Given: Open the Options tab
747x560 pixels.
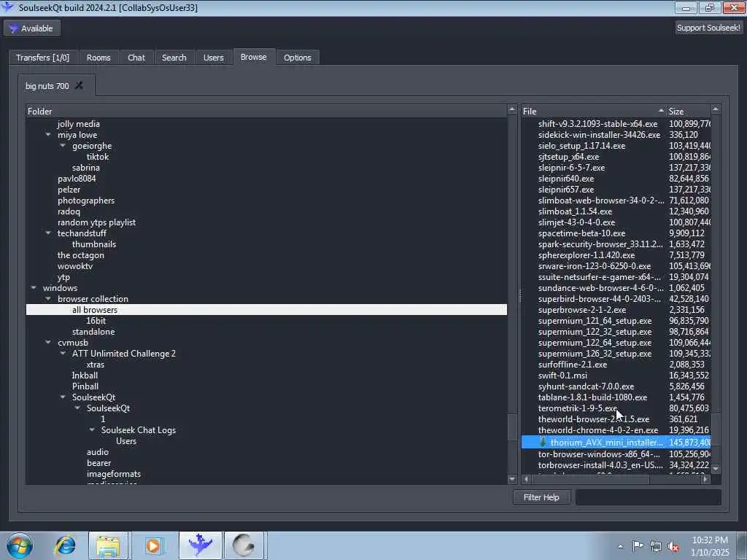Looking at the screenshot, I should pos(298,58).
